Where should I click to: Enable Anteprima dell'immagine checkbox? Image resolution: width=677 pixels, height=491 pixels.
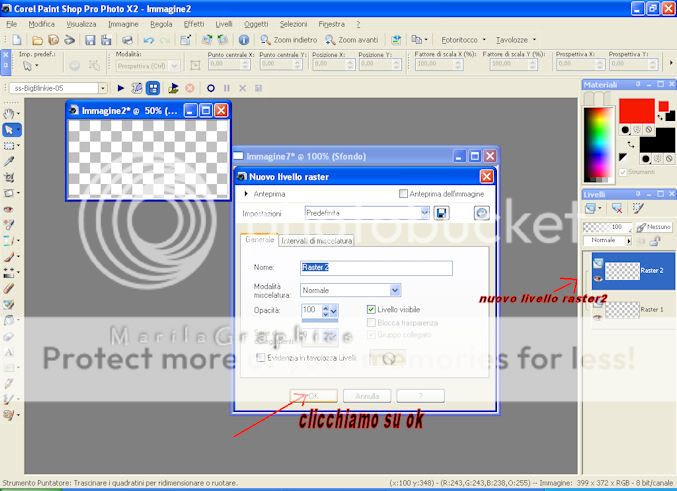click(x=403, y=194)
